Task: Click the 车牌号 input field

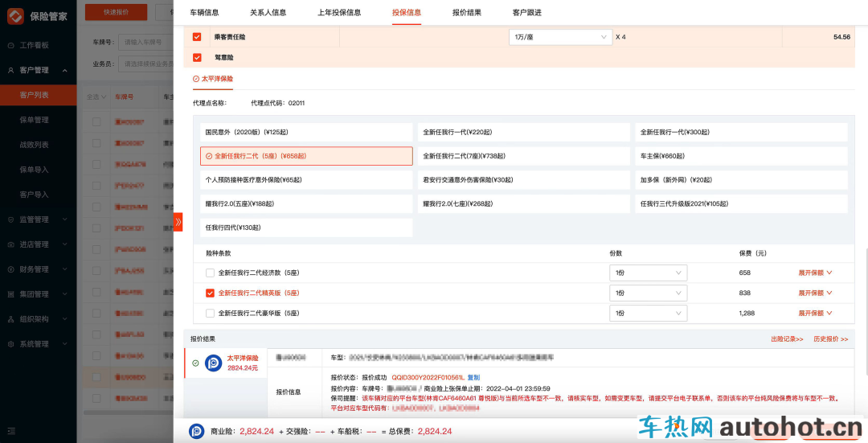Action: pyautogui.click(x=146, y=42)
